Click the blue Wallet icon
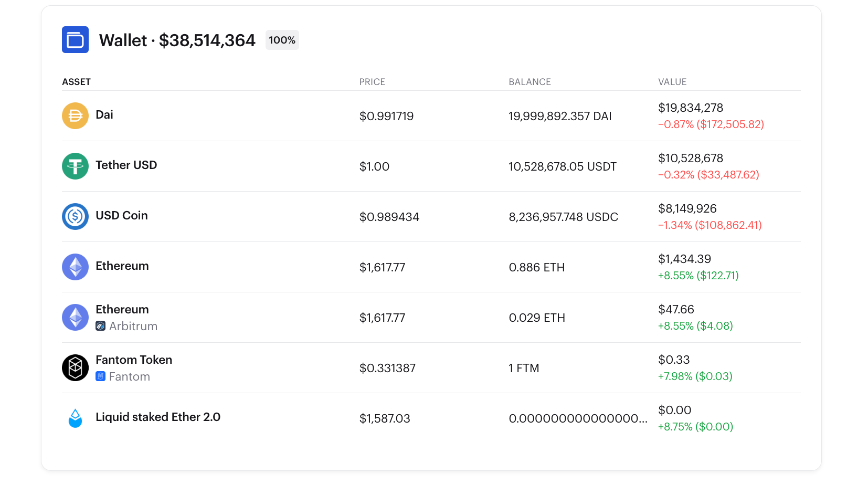This screenshot has width=868, height=484. (x=75, y=40)
